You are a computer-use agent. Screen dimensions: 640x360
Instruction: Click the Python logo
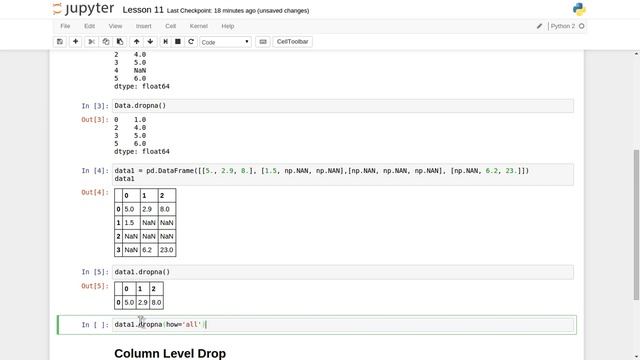(579, 9)
